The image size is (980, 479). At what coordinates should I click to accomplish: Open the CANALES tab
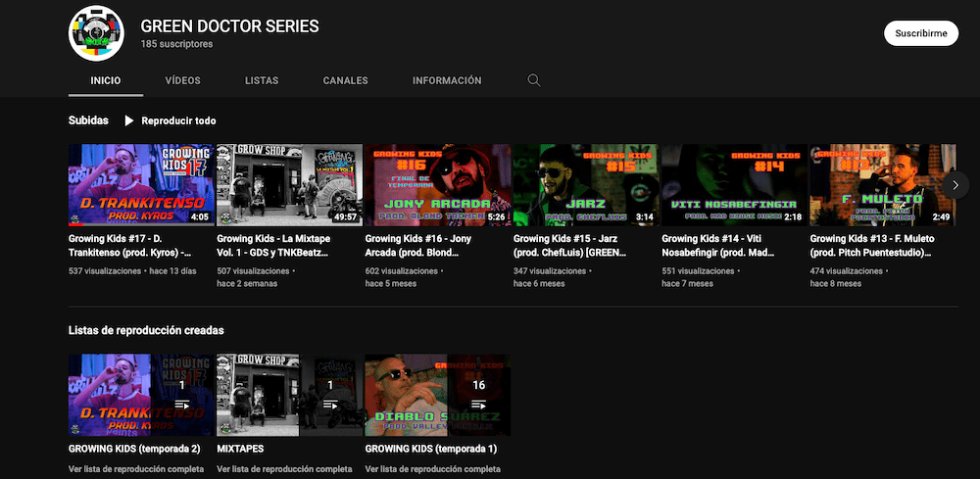[346, 80]
